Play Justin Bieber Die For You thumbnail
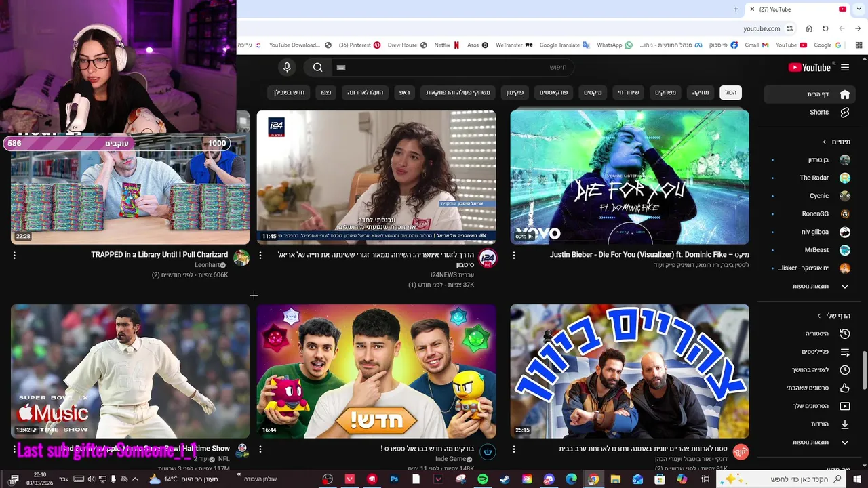Screen dimensions: 868x488 point(629,177)
